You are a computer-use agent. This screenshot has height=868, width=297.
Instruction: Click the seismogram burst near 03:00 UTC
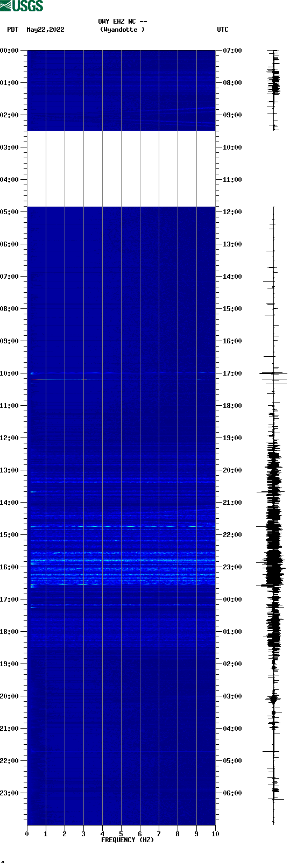coord(273,699)
